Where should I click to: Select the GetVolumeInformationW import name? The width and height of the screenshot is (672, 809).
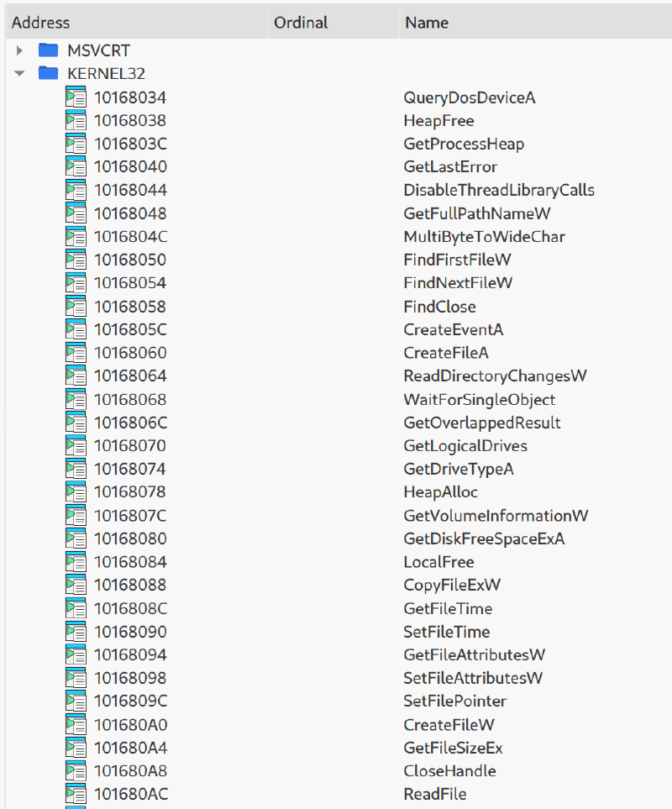tap(496, 516)
